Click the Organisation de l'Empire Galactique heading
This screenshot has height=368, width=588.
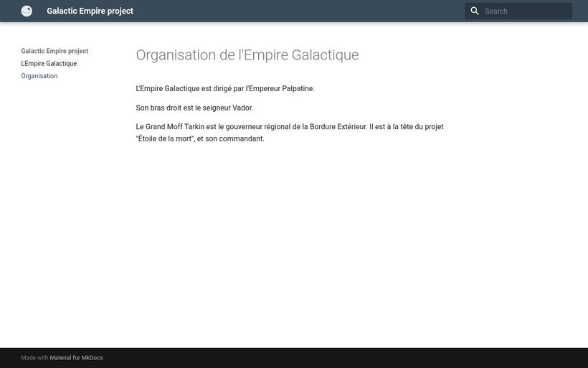247,55
